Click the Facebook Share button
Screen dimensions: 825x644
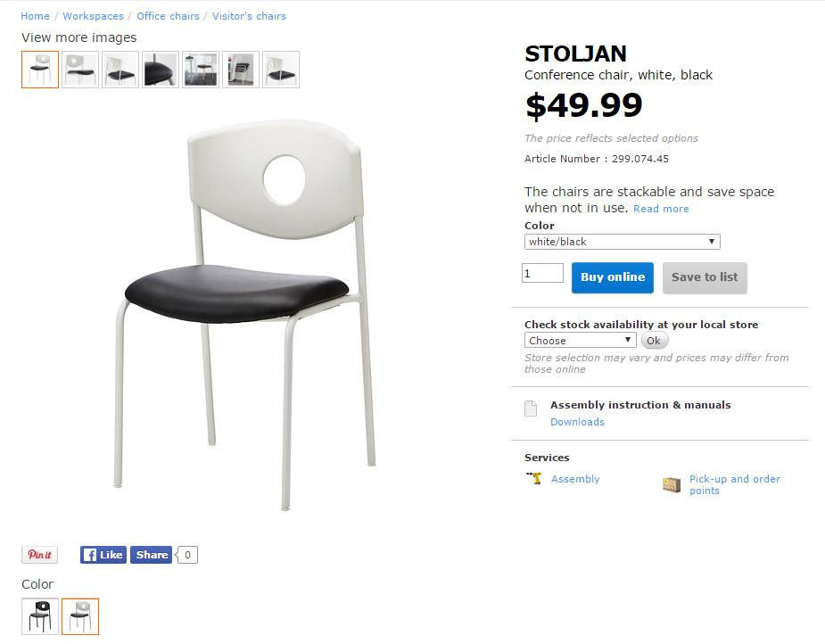coord(152,555)
